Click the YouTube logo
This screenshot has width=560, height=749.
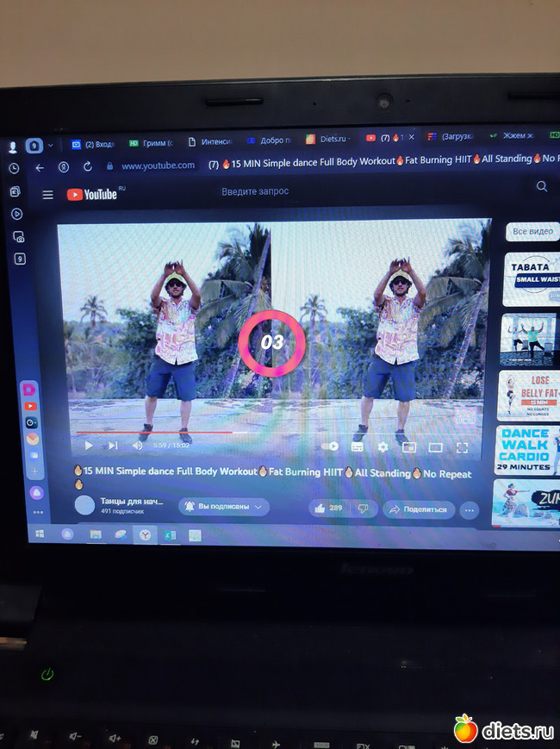92,195
